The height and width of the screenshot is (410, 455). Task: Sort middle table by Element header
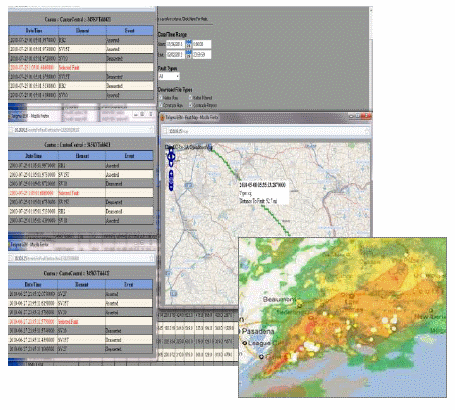click(x=82, y=156)
